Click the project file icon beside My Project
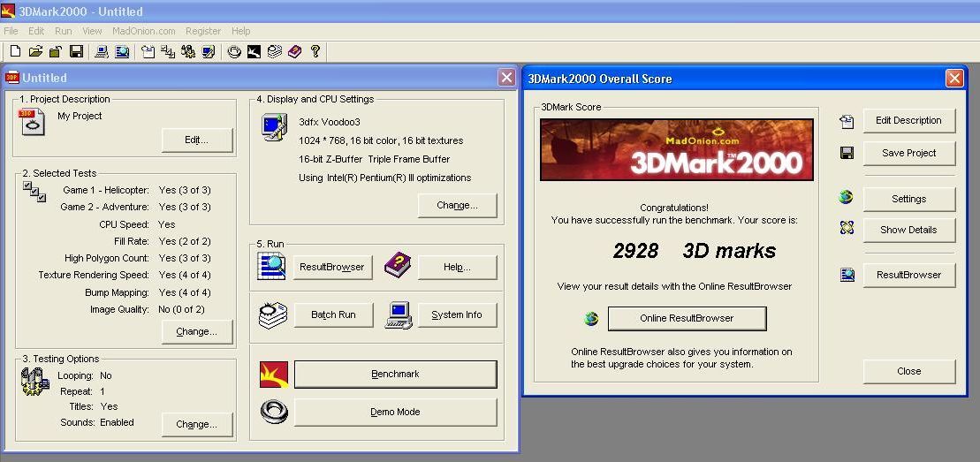The width and height of the screenshot is (980, 462). pyautogui.click(x=32, y=121)
